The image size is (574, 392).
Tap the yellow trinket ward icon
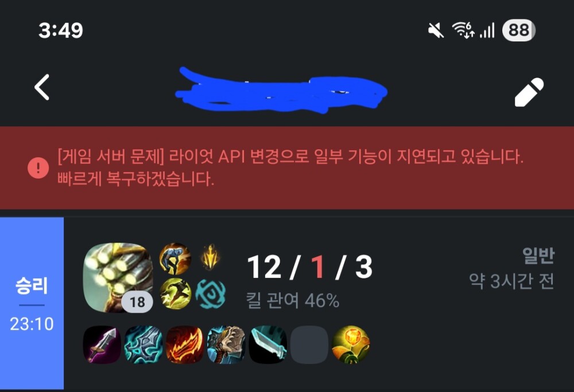coord(351,344)
